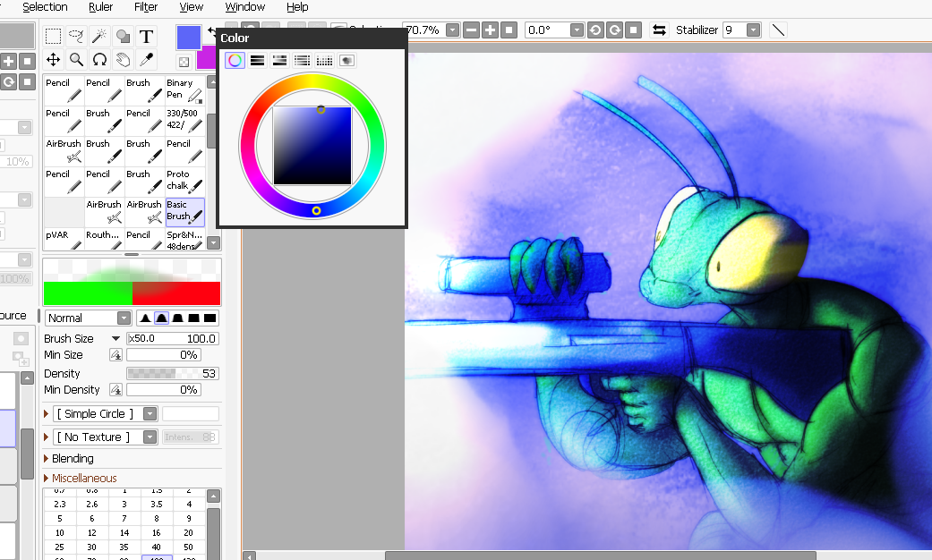Viewport: 932px width, 560px height.
Task: Choose brush size preset 3.5
Action: click(157, 505)
